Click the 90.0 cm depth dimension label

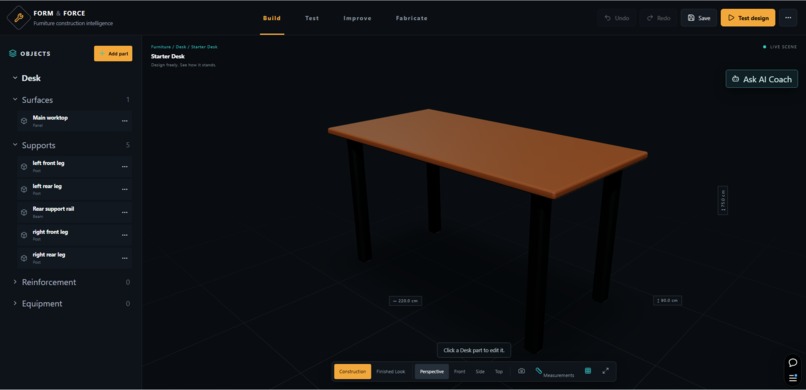point(667,301)
